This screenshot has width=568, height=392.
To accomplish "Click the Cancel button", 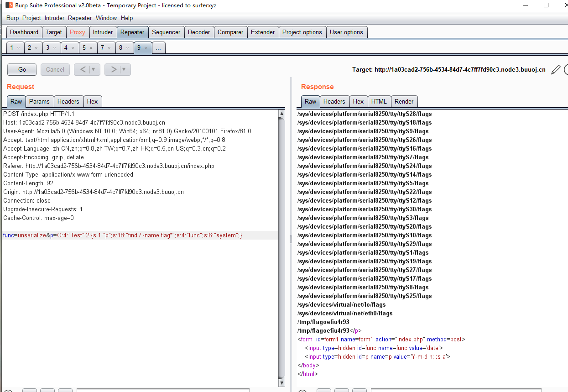I will [55, 69].
